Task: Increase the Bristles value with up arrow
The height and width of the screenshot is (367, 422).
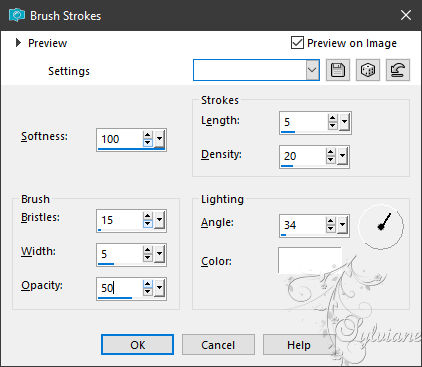Action: tap(148, 216)
